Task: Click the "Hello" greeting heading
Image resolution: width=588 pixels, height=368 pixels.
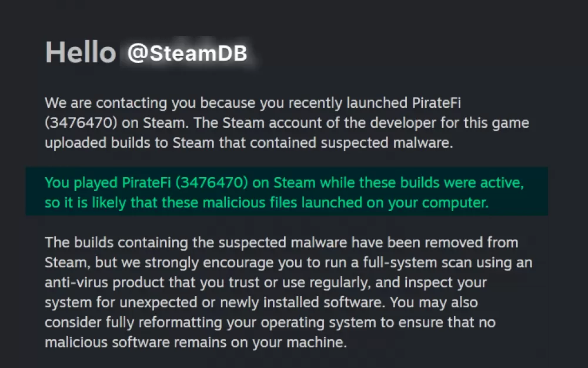Action: coord(81,52)
